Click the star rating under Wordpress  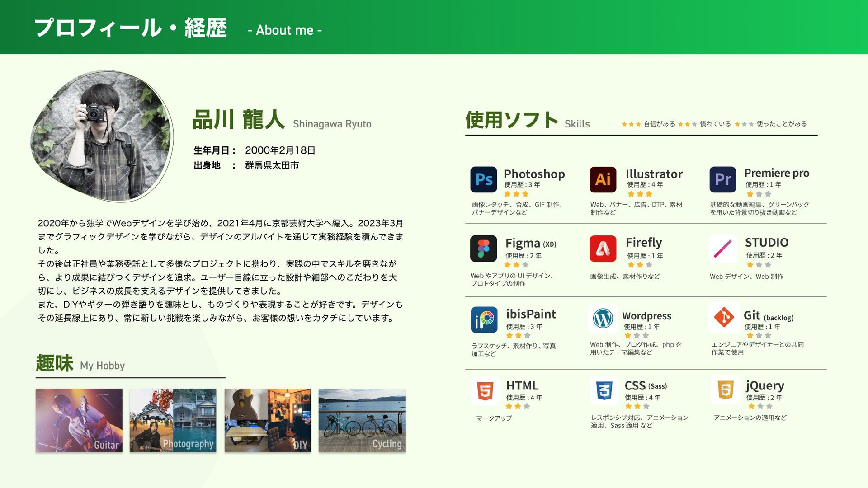(x=637, y=336)
